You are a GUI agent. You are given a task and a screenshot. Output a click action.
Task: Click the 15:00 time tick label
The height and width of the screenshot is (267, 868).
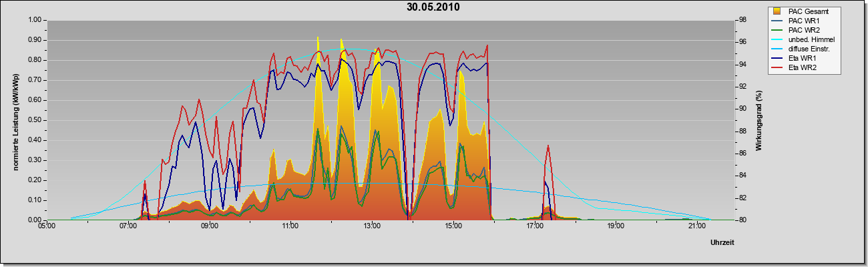[x=453, y=227]
